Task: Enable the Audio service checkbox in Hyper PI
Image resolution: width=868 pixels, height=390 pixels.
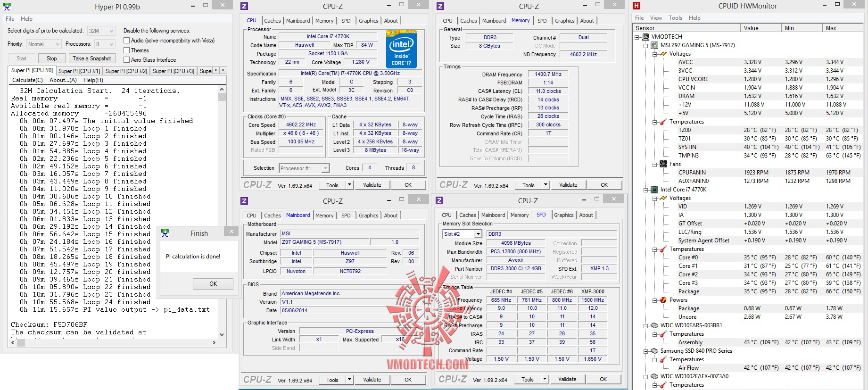Action: [x=126, y=41]
